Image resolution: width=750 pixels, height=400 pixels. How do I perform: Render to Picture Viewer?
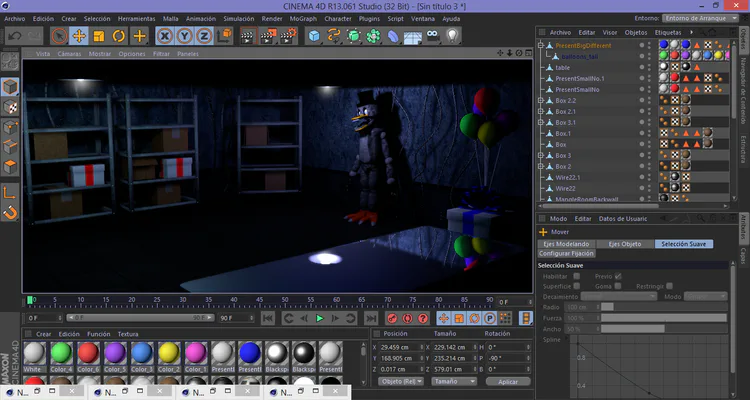click(x=268, y=36)
